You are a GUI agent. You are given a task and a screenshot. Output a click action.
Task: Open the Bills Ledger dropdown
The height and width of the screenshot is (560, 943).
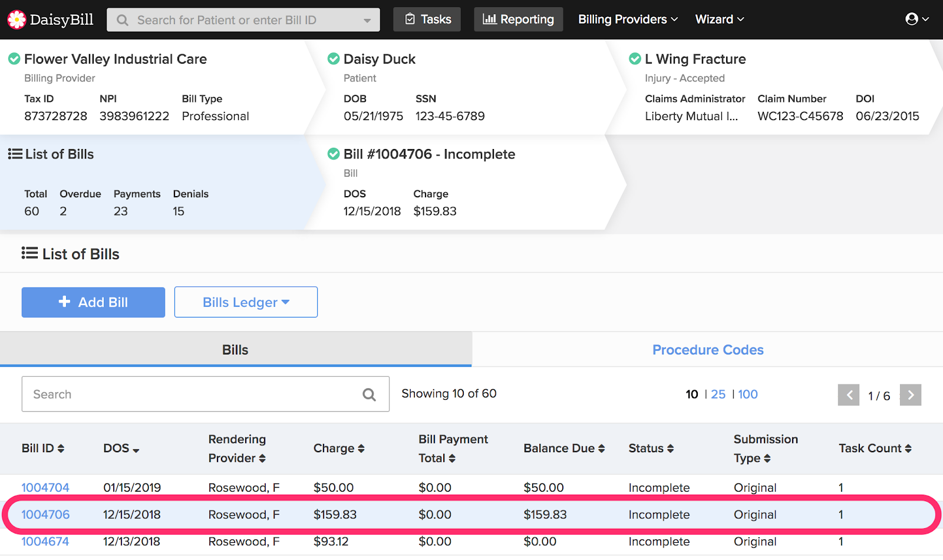tap(246, 302)
